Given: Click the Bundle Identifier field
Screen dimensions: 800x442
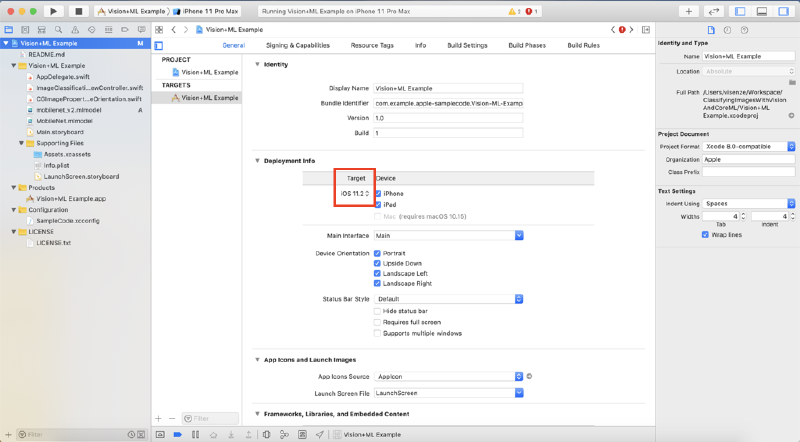Looking at the screenshot, I should tap(448, 103).
